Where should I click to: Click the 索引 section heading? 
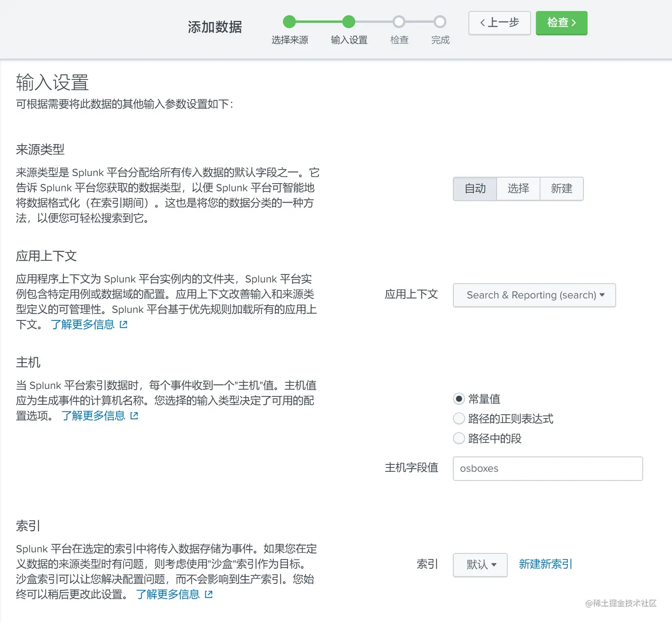click(x=28, y=526)
